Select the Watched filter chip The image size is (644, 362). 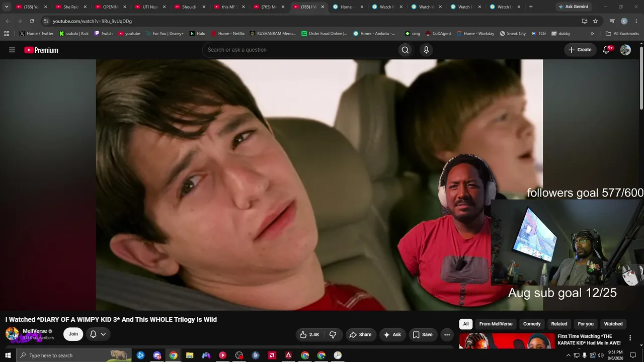[613, 324]
